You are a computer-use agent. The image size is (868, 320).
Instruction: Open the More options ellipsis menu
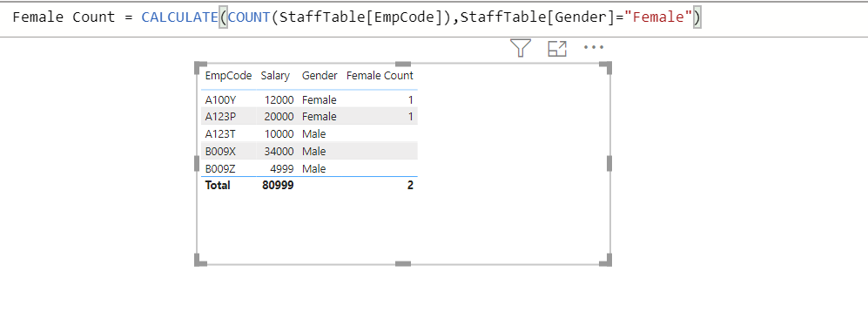click(x=594, y=48)
